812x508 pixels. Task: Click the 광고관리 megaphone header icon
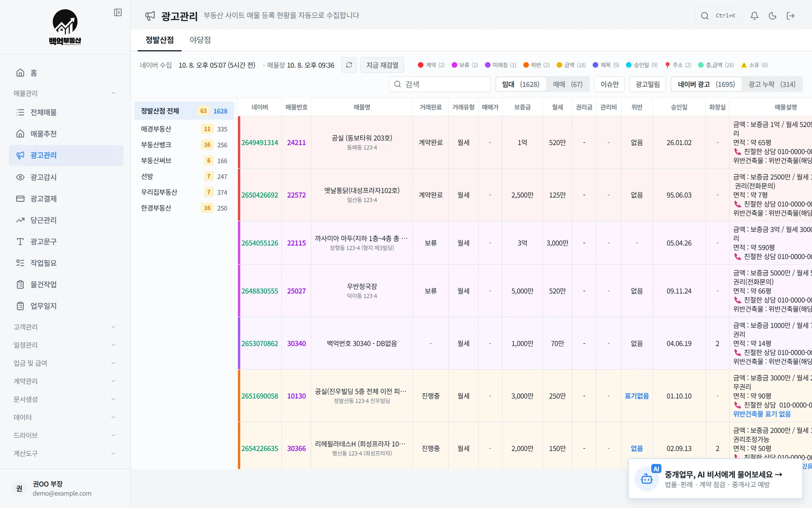tap(150, 16)
